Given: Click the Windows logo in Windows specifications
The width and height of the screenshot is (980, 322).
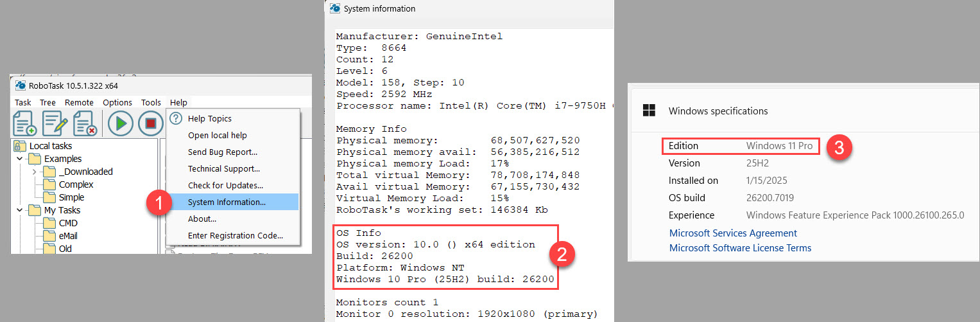Looking at the screenshot, I should (x=649, y=111).
